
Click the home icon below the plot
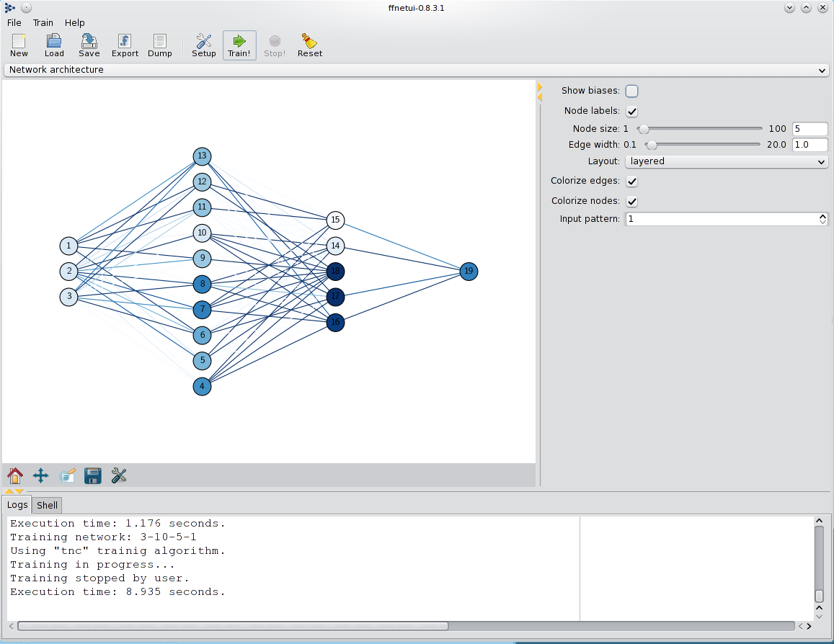(15, 475)
